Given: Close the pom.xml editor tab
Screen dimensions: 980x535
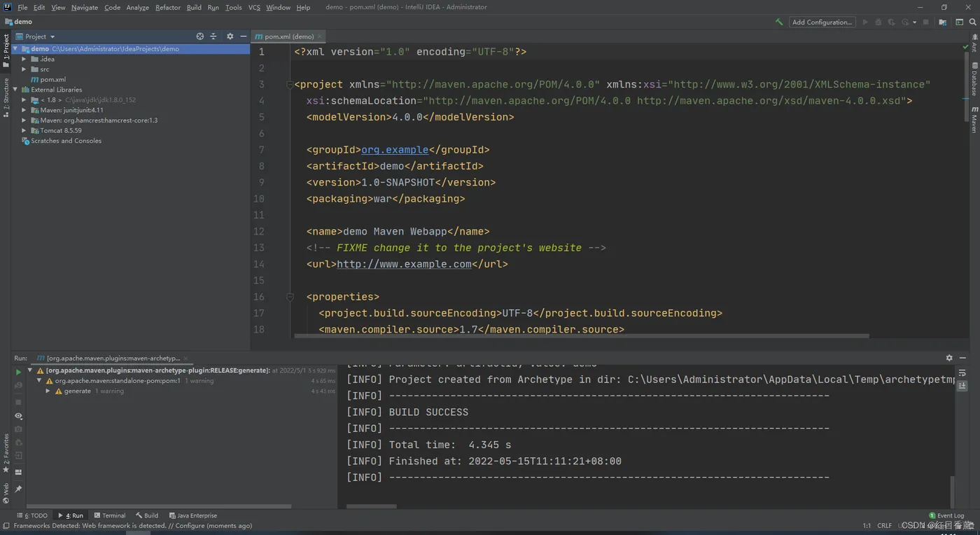Looking at the screenshot, I should [320, 36].
